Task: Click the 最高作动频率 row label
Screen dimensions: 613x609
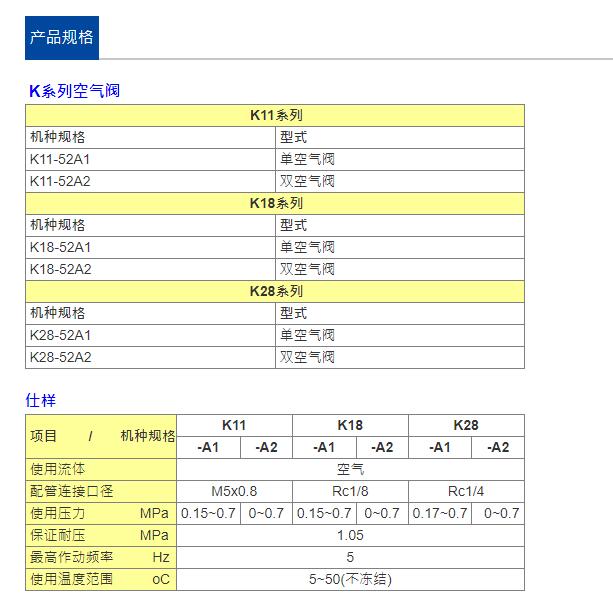Action: (x=101, y=557)
